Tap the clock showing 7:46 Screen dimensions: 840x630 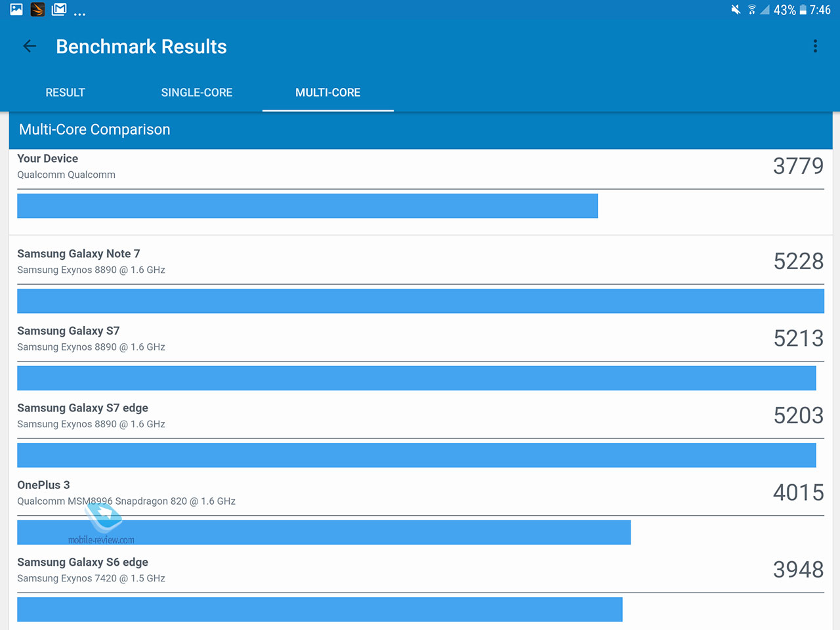(x=820, y=10)
